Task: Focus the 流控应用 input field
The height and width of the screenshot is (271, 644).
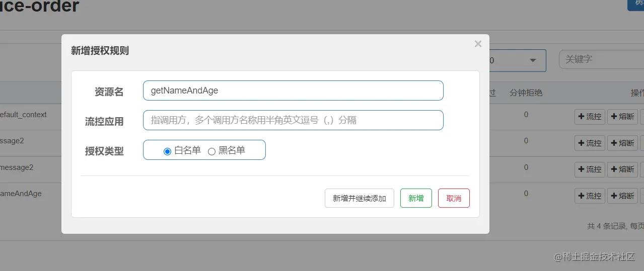Action: pos(293,120)
